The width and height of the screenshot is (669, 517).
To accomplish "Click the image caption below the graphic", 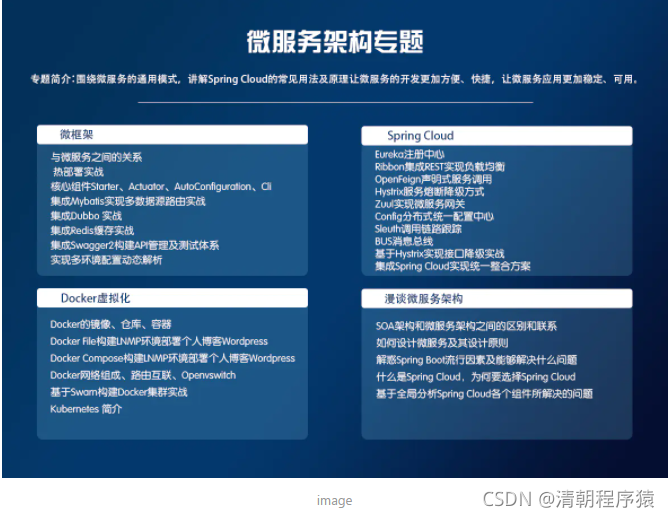I will coord(334,500).
